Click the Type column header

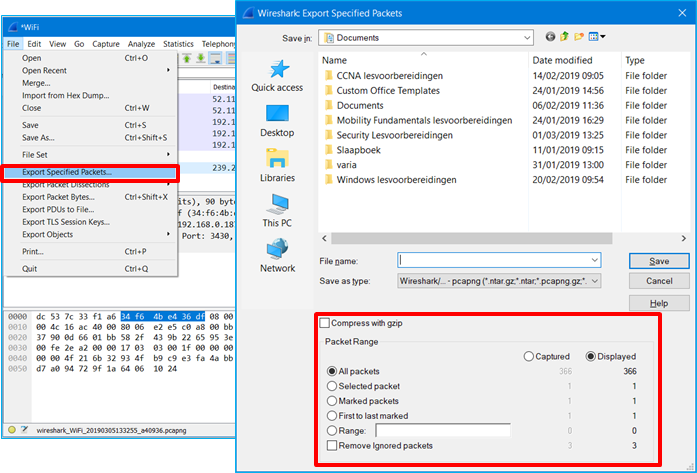tap(635, 60)
